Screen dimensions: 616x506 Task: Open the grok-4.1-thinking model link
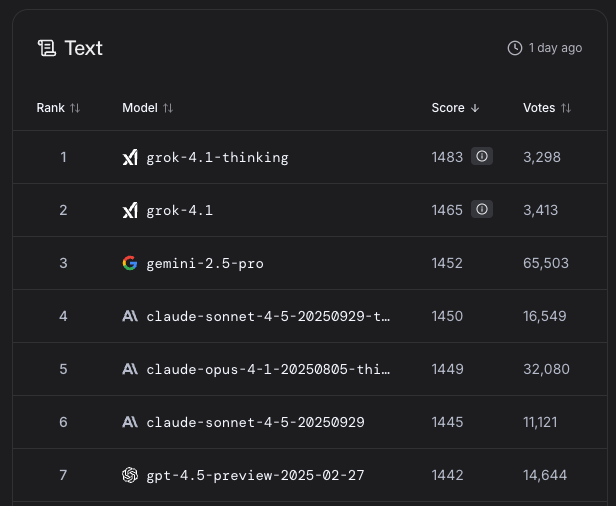[x=217, y=158]
